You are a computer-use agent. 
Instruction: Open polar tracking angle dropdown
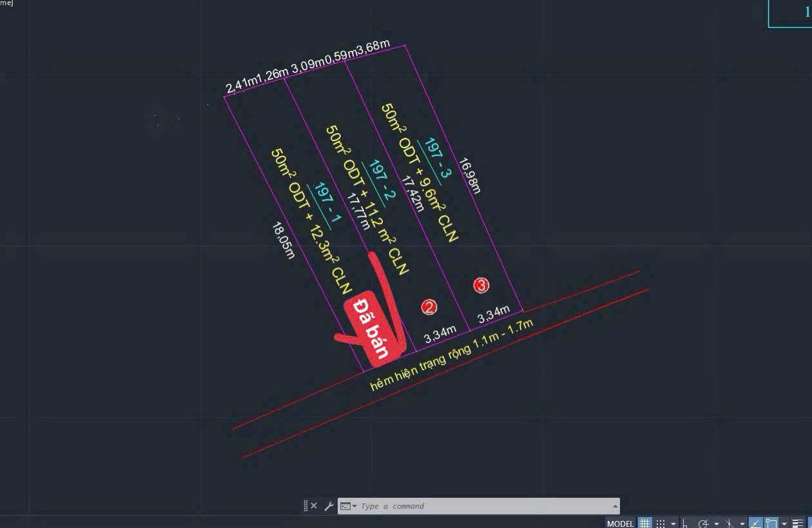tap(717, 523)
